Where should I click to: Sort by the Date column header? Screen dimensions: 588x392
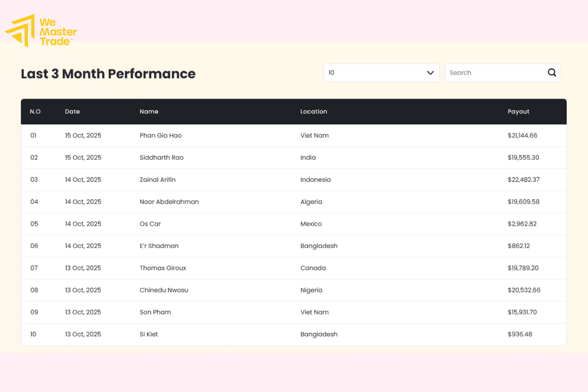tap(72, 112)
